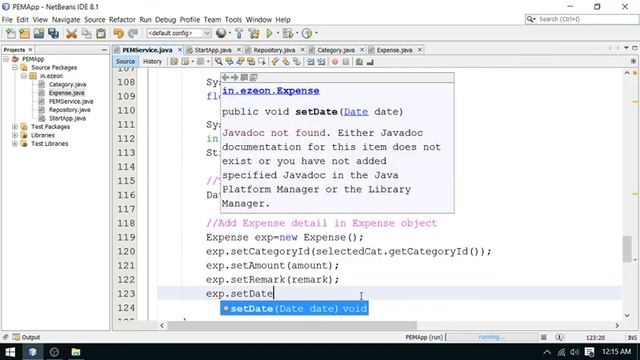Open the Refactor menu
Viewport: 640px width, 360px height.
(x=122, y=20)
